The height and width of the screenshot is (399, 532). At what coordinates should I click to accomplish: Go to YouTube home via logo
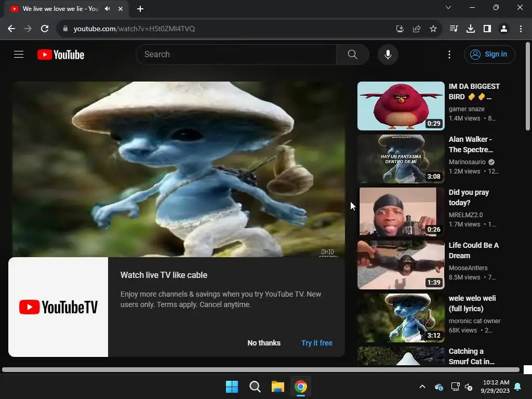click(61, 55)
